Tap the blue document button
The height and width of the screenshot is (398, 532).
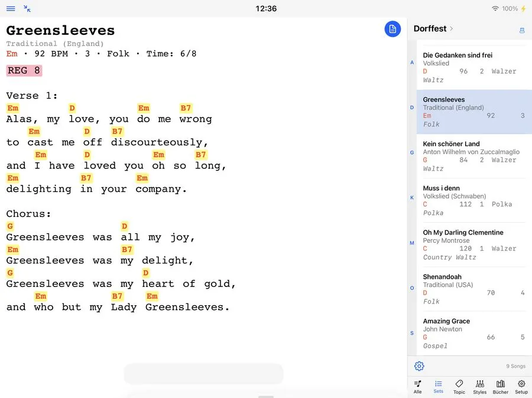tap(392, 29)
